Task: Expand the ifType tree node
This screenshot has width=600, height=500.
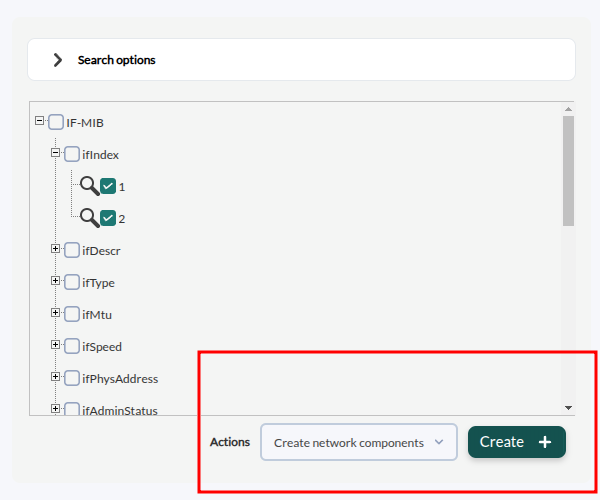Action: 56,281
